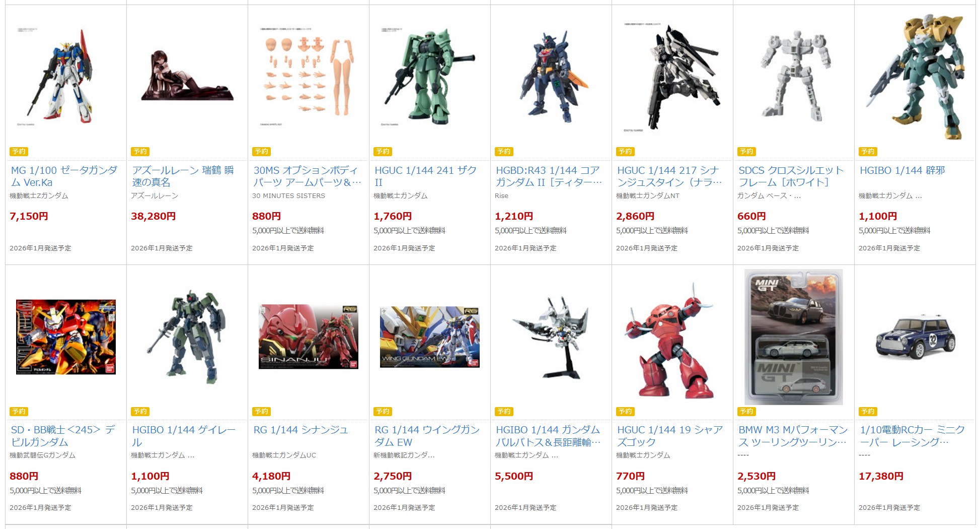Open HGUC 1/144 19 シャアズゴック link
This screenshot has width=980, height=529.
tap(670, 436)
